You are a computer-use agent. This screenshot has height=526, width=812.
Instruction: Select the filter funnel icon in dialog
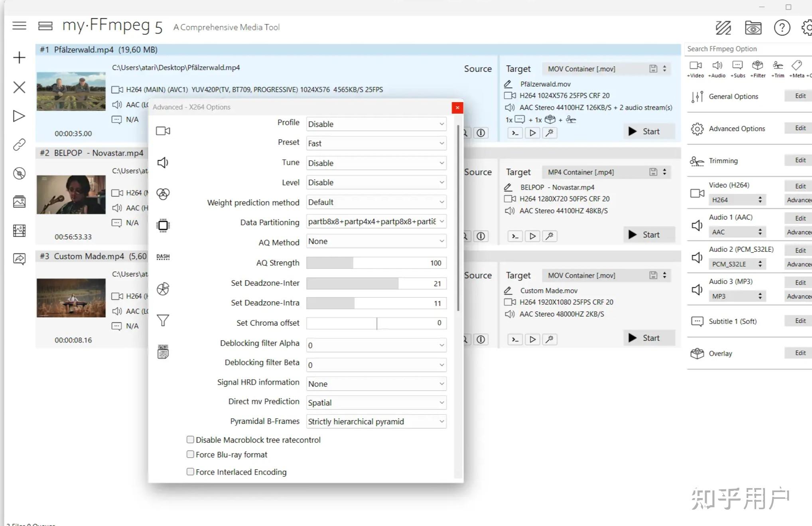[163, 320]
